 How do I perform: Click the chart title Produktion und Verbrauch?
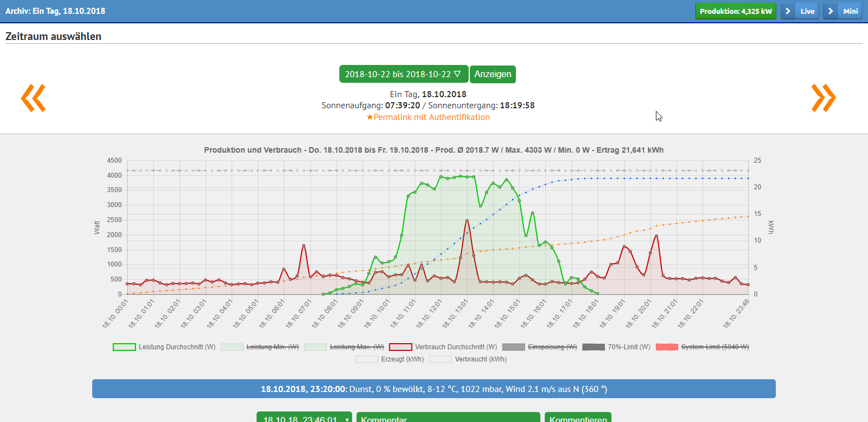coord(434,150)
